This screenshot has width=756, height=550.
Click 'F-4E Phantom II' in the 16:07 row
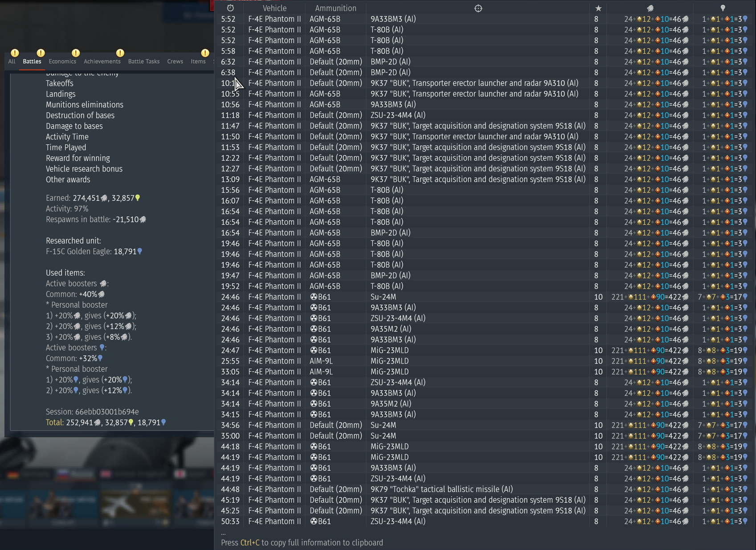(x=275, y=200)
